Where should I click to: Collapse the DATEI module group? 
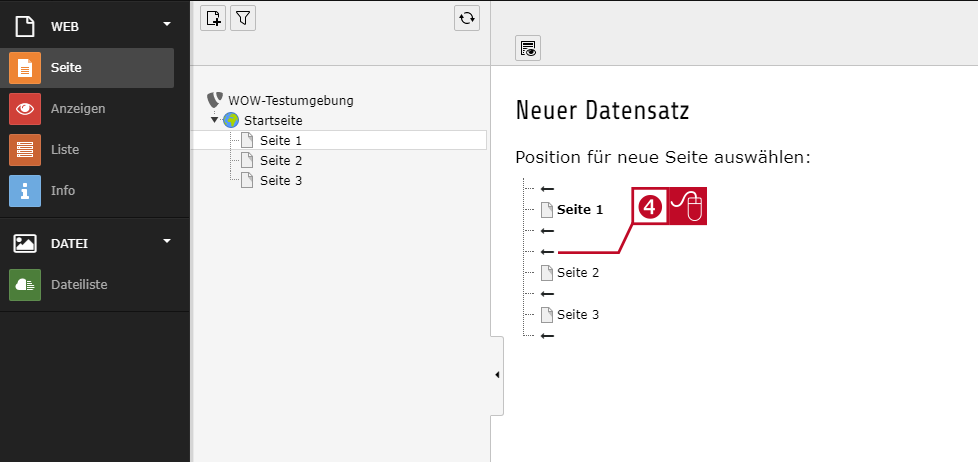[167, 241]
